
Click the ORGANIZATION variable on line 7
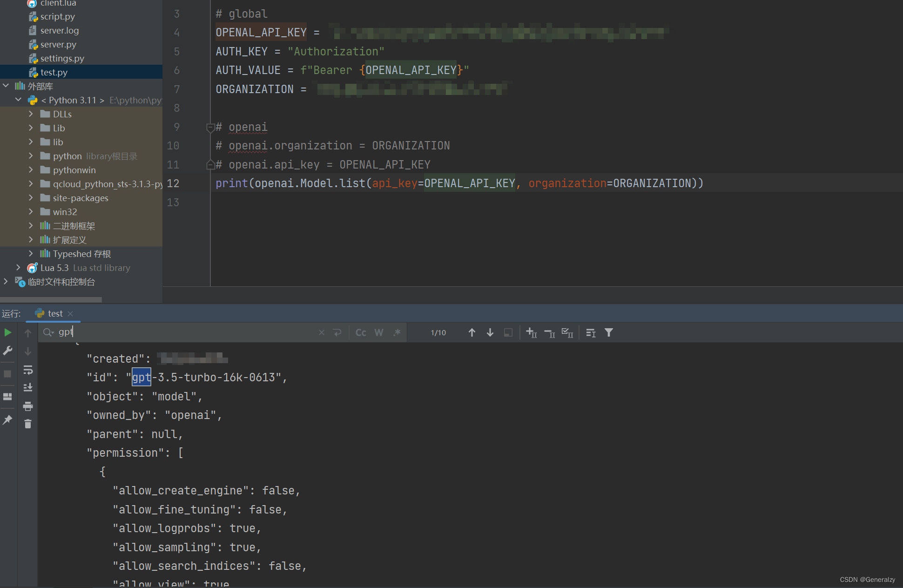255,89
